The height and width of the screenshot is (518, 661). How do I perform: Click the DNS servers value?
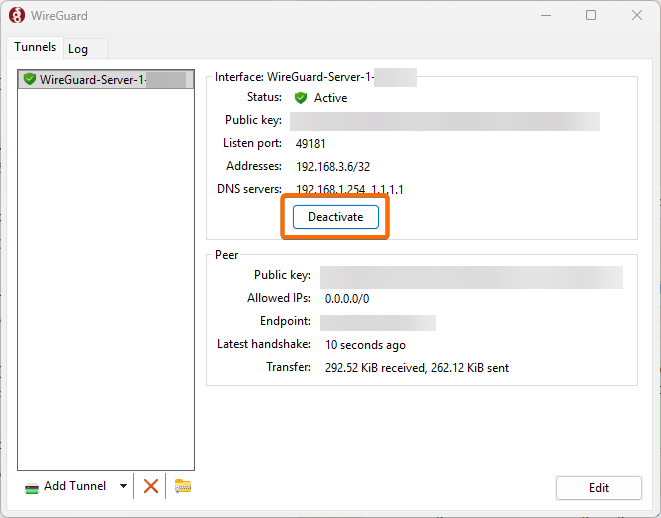tap(350, 189)
